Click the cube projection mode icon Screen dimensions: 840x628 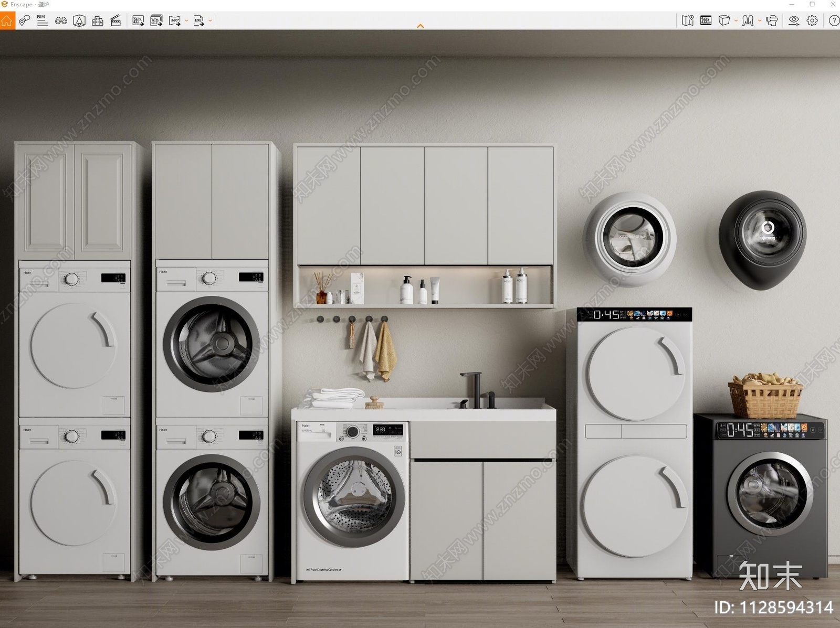click(x=724, y=21)
